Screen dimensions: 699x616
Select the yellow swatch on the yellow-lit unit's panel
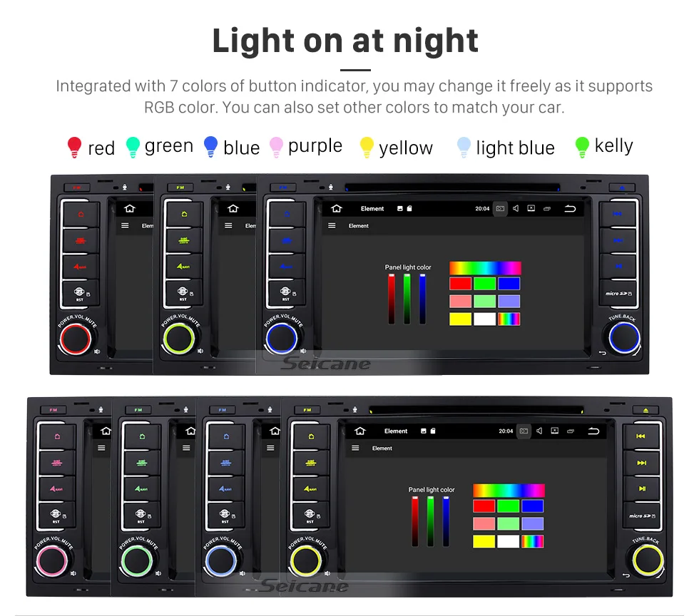[x=484, y=542]
